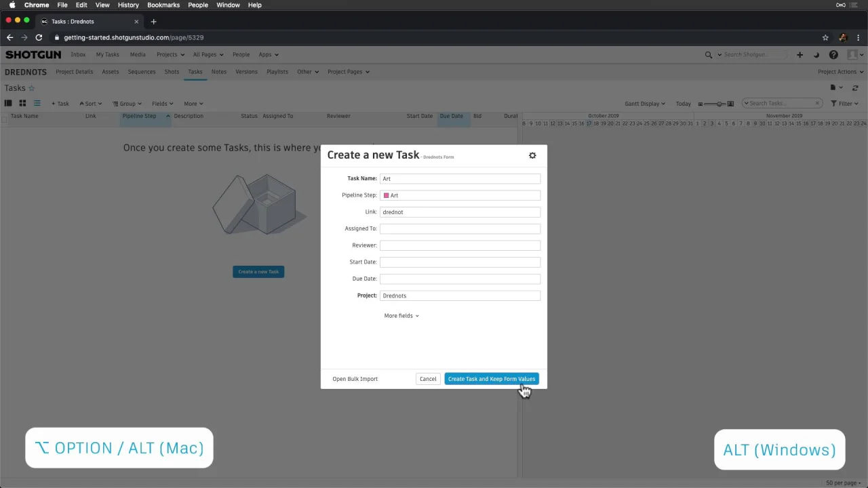This screenshot has width=868, height=488.
Task: Click the Due Date field
Action: click(460, 279)
